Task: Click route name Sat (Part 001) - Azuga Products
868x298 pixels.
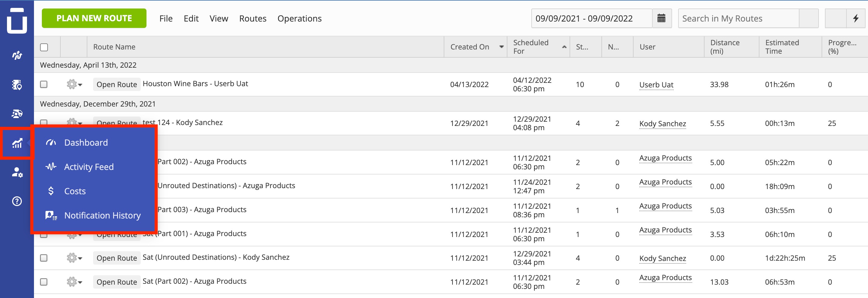Action: (194, 234)
